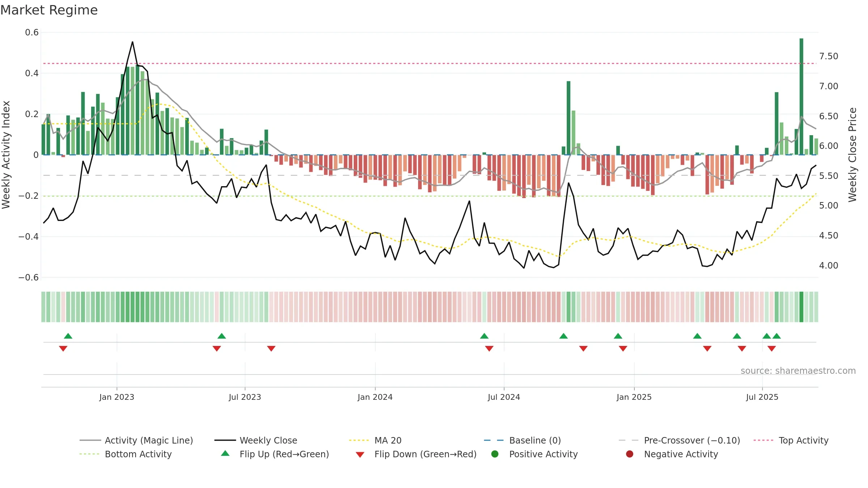868x488 pixels.
Task: Click the tall green bar near September 2024
Action: pos(569,118)
